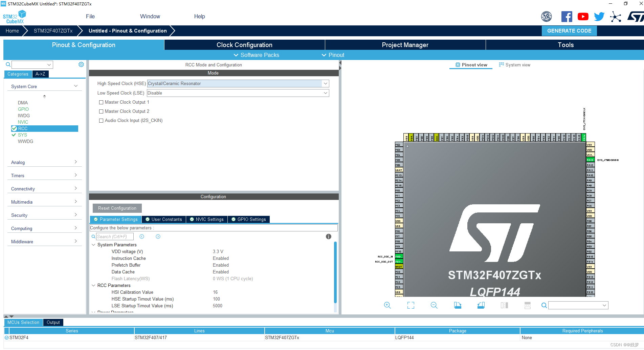Click the GENERATE CODE button
This screenshot has height=350, width=644.
click(569, 31)
